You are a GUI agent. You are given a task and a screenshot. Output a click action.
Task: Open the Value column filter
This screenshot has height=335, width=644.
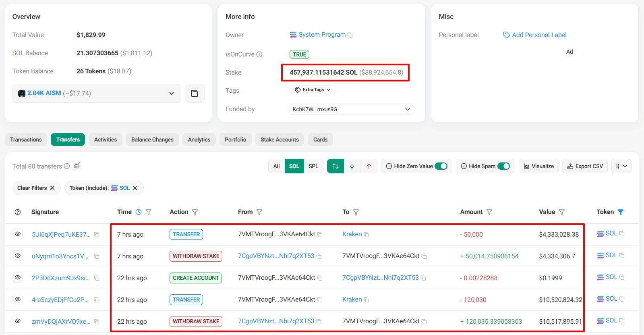coord(562,212)
